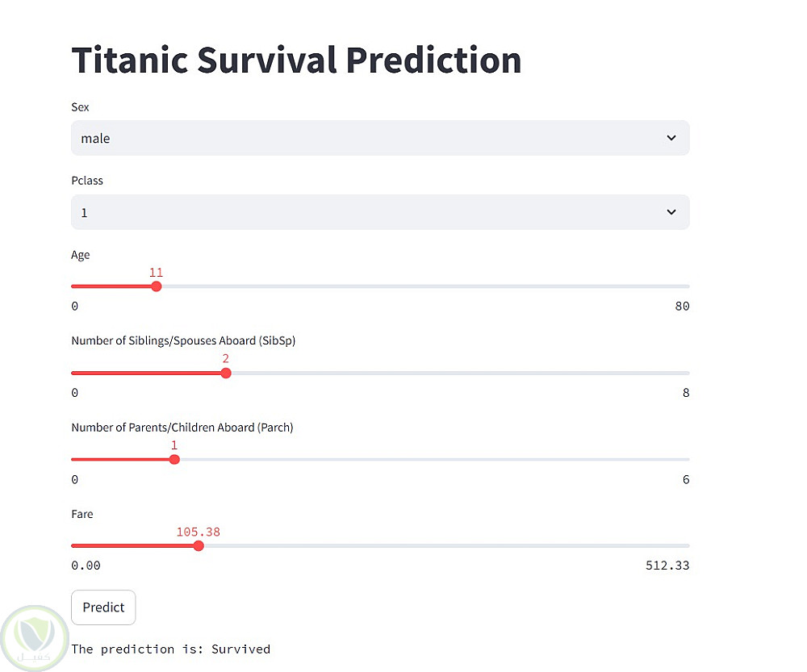Click the Sex field label

click(80, 107)
